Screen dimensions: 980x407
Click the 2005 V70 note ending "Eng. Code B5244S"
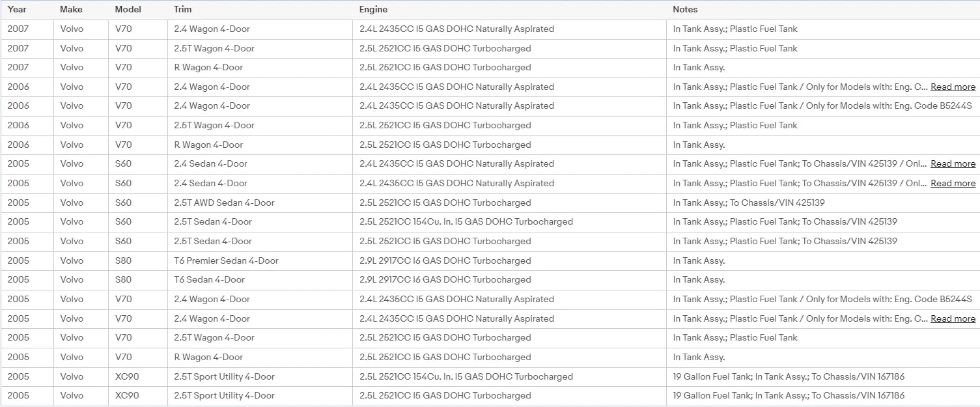[822, 300]
